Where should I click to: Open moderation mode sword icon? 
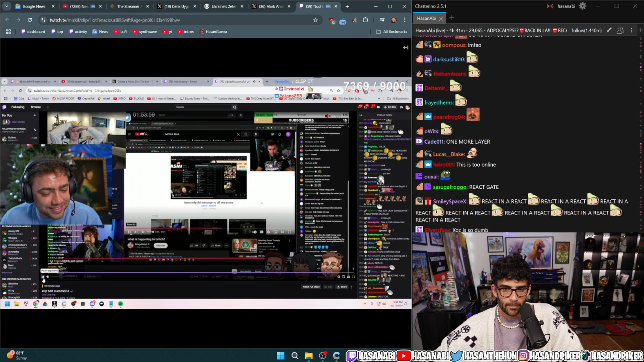[609, 30]
